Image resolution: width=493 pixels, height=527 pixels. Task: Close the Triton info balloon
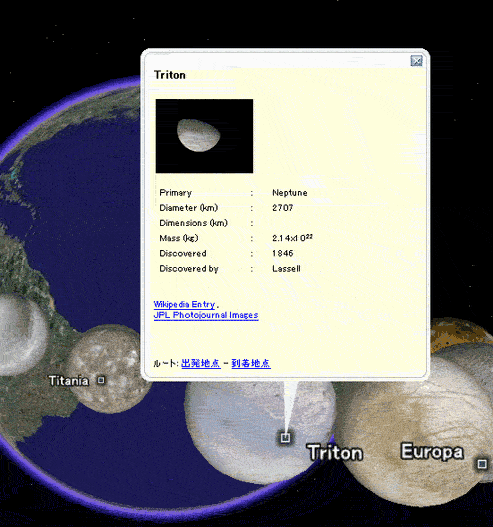pos(416,61)
